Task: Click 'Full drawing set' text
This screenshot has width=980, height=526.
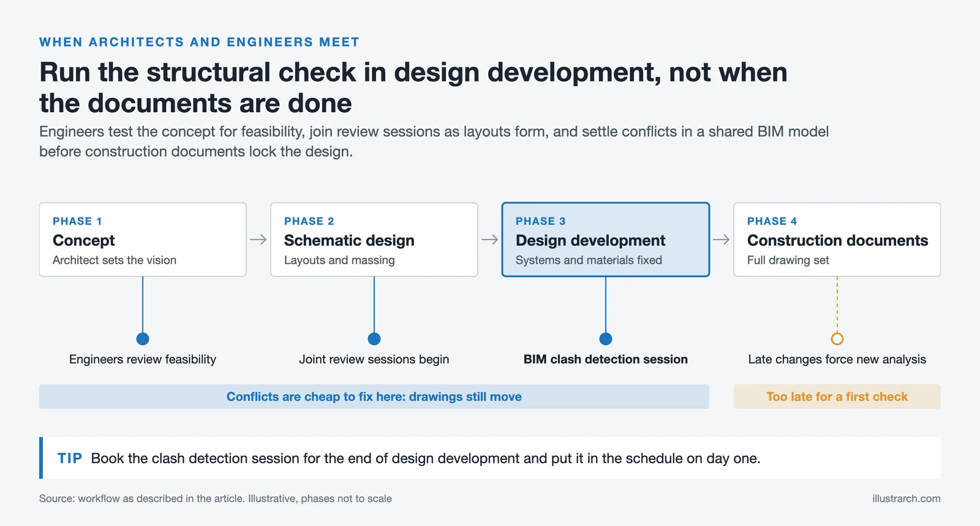Action: click(788, 260)
